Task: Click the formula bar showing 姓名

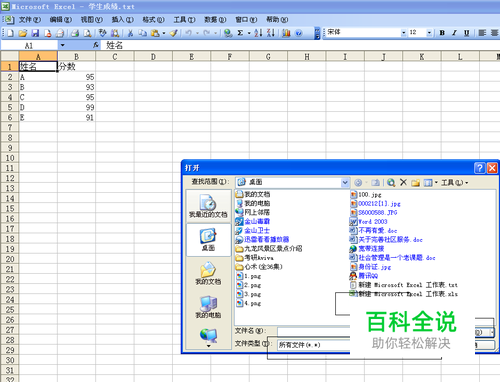Action: (300, 45)
